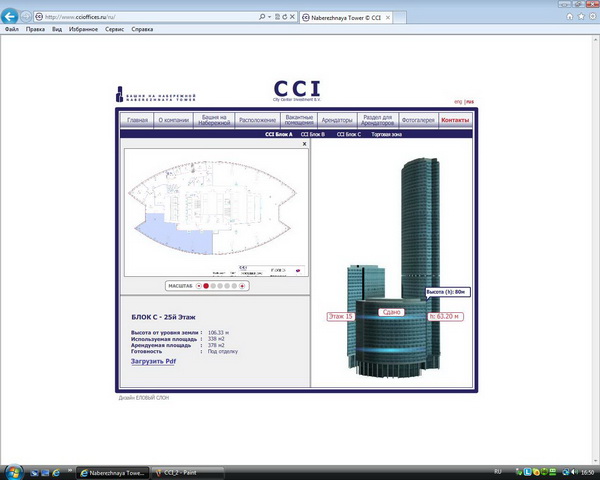This screenshot has height=480, width=600.
Task: Select CCI Блок B submenu item
Action: tap(313, 134)
